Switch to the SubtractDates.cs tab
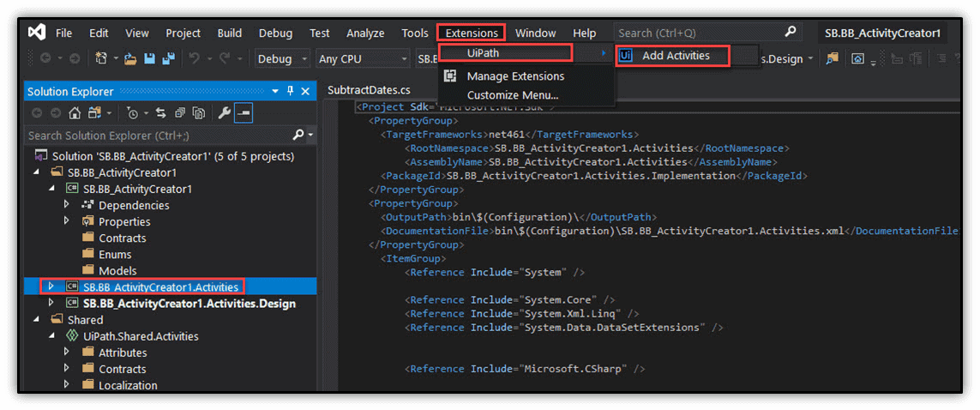980x410 pixels. (369, 91)
